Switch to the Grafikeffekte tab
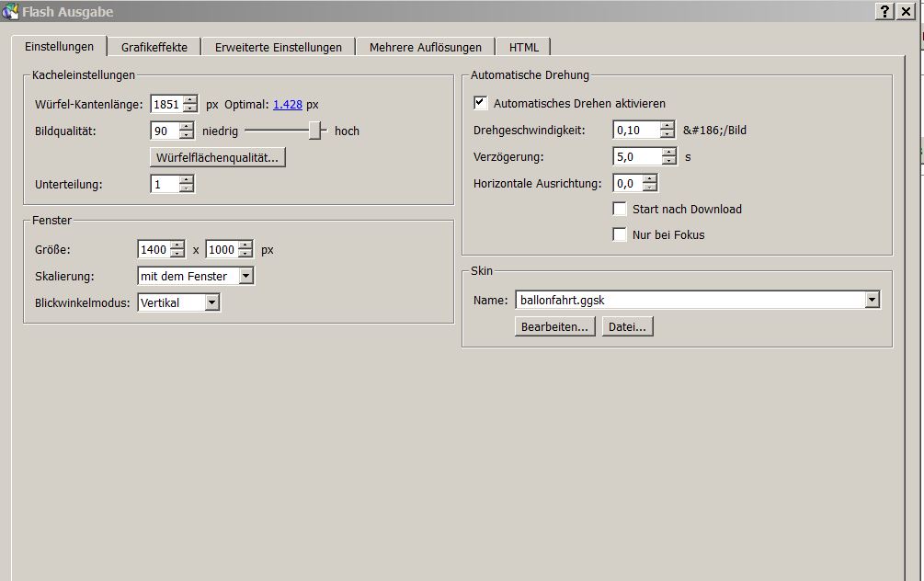The width and height of the screenshot is (924, 581). (x=154, y=47)
